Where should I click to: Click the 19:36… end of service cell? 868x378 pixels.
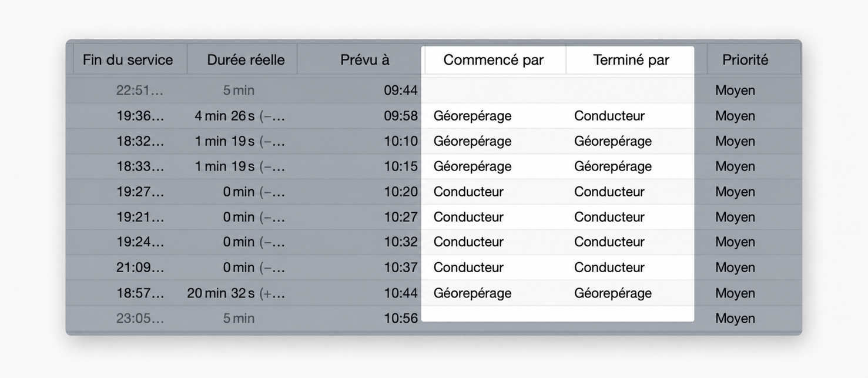coord(140,116)
